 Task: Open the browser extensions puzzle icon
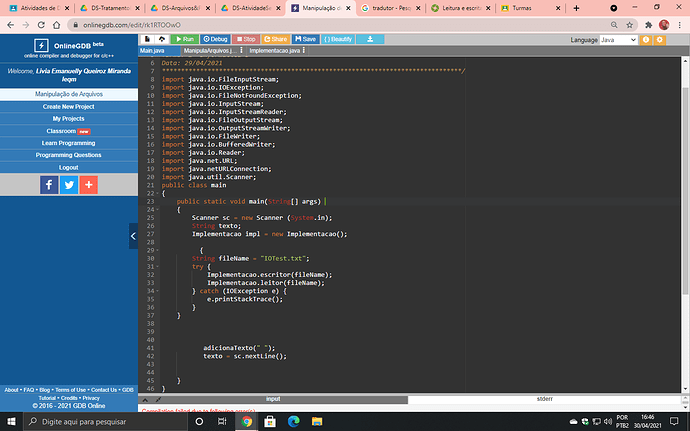tap(648, 25)
